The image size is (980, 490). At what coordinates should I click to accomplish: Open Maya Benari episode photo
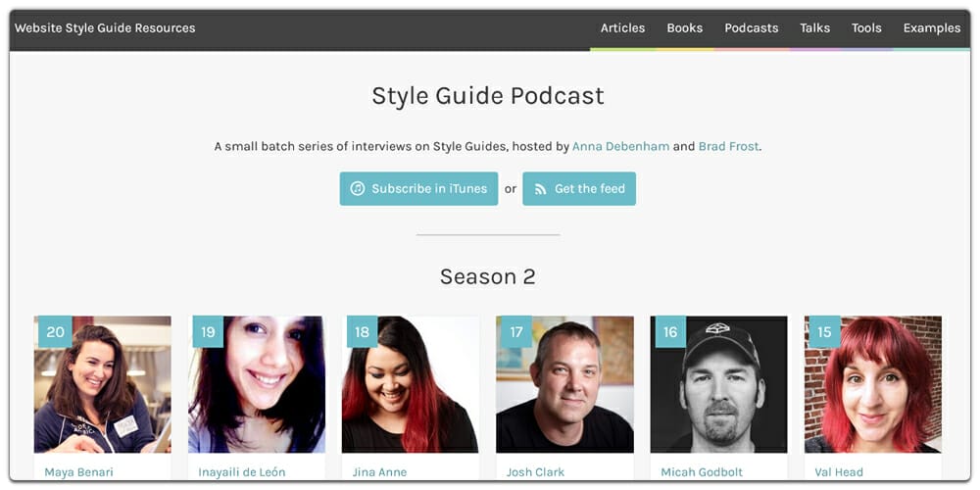point(103,384)
